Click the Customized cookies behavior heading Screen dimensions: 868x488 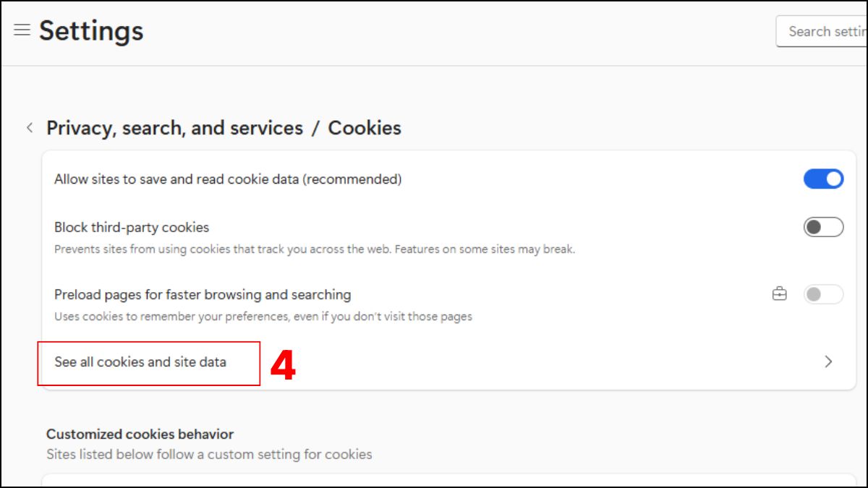point(140,434)
